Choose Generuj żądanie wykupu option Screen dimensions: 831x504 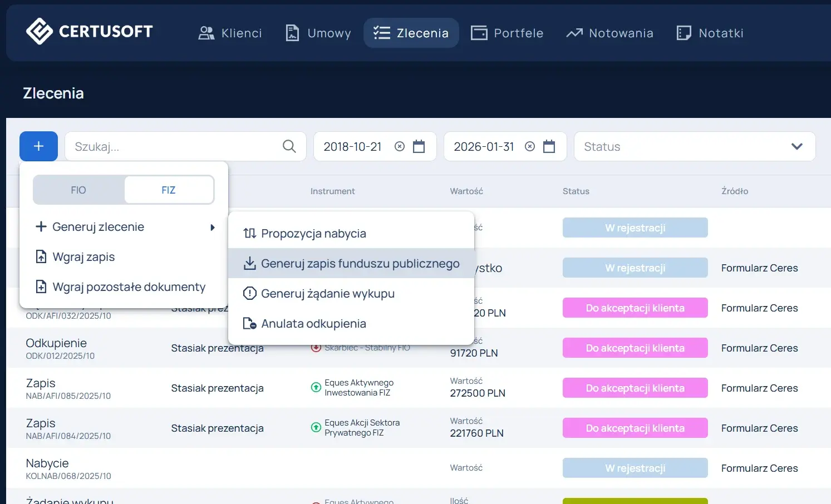(x=327, y=294)
